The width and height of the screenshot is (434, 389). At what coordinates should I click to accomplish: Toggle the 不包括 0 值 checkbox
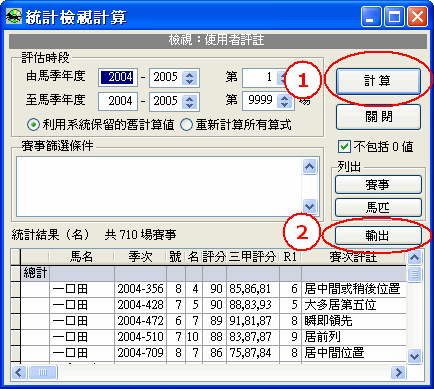[x=344, y=146]
